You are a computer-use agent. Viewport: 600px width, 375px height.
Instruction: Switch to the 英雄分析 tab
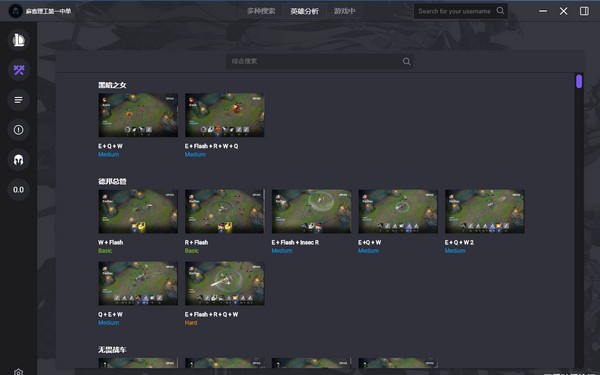coord(304,11)
